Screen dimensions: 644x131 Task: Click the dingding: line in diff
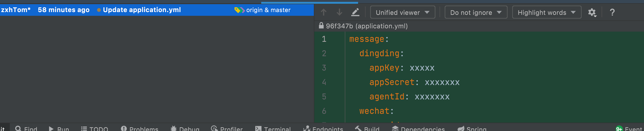click(x=382, y=53)
